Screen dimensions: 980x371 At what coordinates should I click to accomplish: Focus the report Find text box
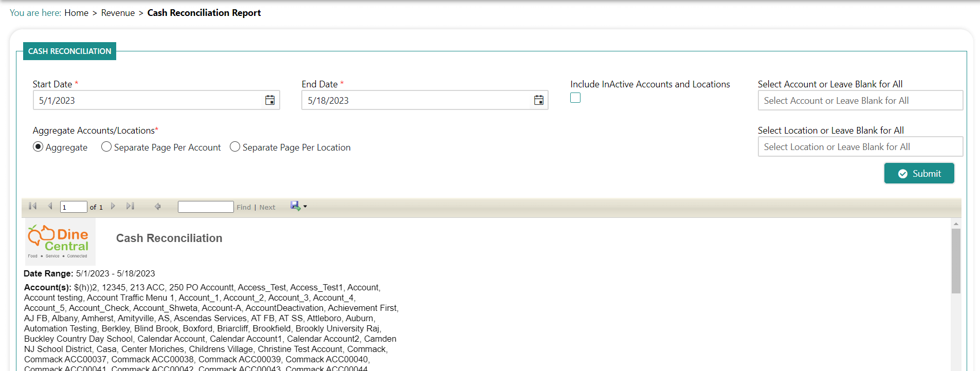206,207
